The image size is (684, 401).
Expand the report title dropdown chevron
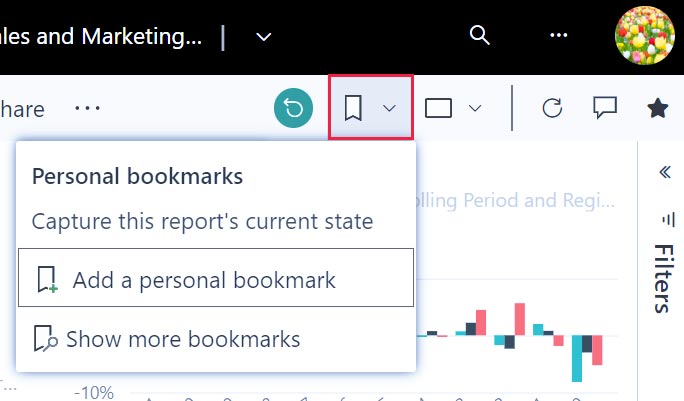tap(263, 37)
